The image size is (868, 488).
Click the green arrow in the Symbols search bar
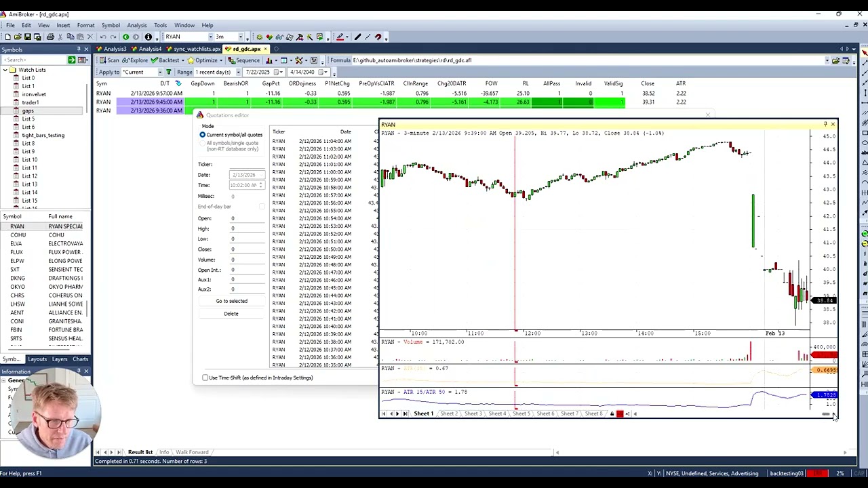[x=71, y=60]
